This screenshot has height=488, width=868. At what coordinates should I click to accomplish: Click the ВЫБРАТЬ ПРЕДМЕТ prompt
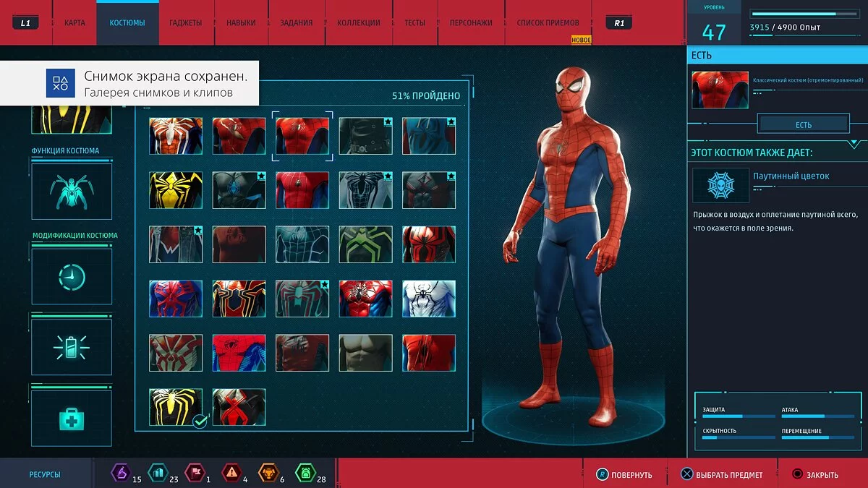[x=721, y=475]
